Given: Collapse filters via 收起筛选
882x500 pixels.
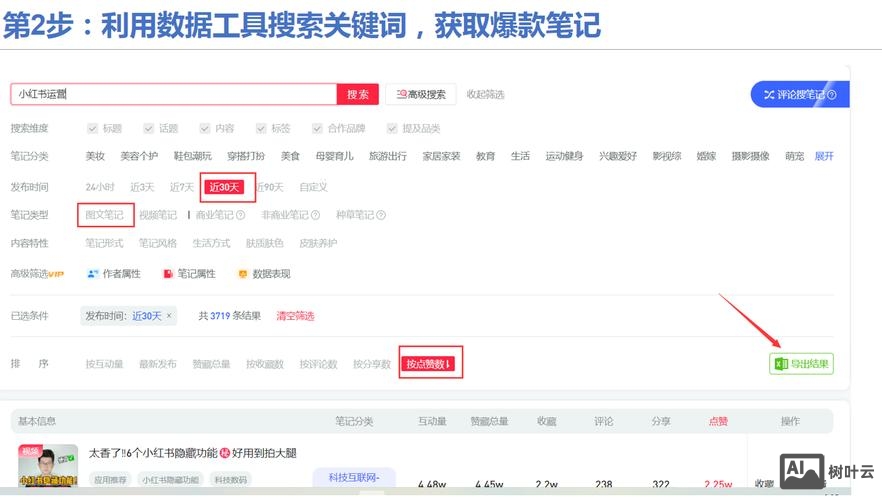Looking at the screenshot, I should (485, 94).
